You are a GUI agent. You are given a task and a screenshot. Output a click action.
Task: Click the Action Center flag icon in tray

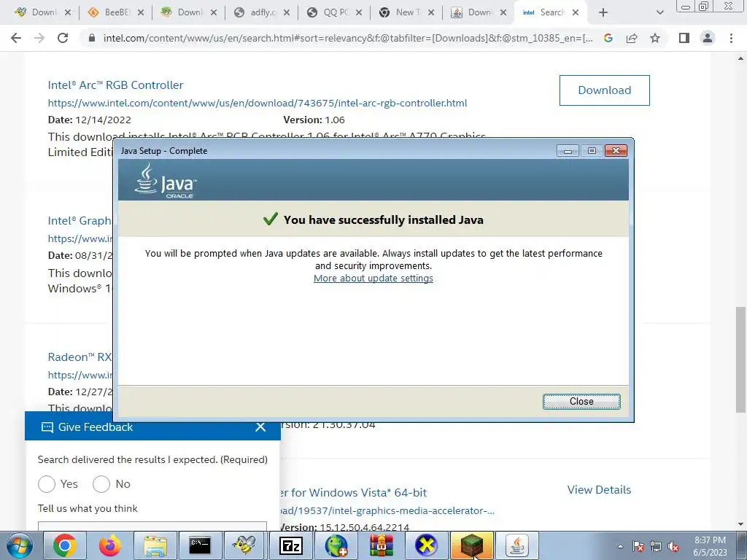[638, 546]
